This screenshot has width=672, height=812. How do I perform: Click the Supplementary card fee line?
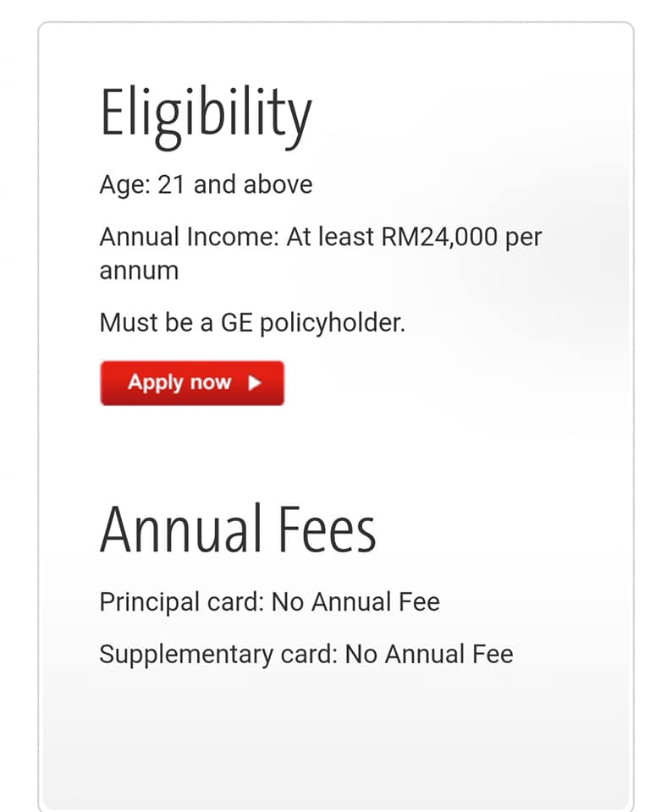[x=306, y=654]
